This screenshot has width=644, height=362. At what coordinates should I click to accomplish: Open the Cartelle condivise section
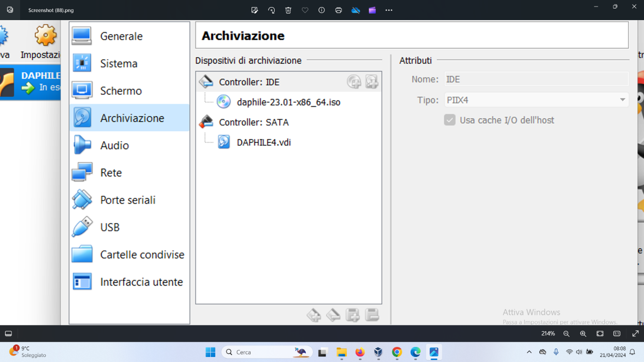pyautogui.click(x=129, y=254)
